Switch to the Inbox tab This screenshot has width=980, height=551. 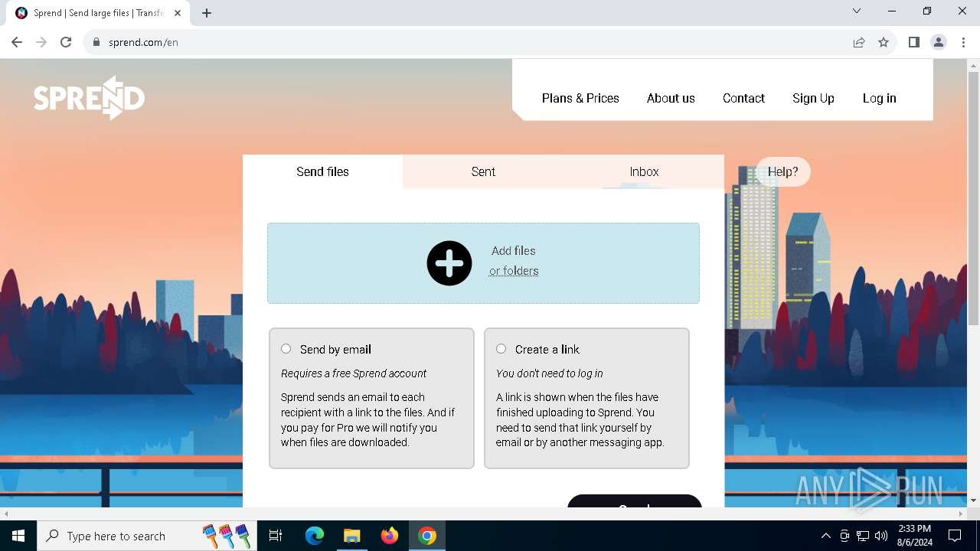click(x=644, y=171)
